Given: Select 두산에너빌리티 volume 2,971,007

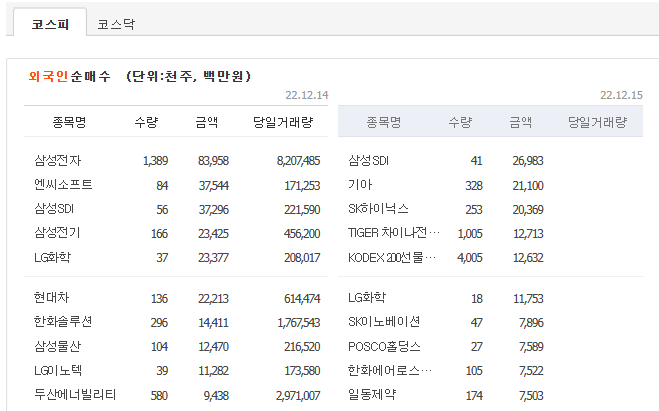Looking at the screenshot, I should tap(298, 395).
